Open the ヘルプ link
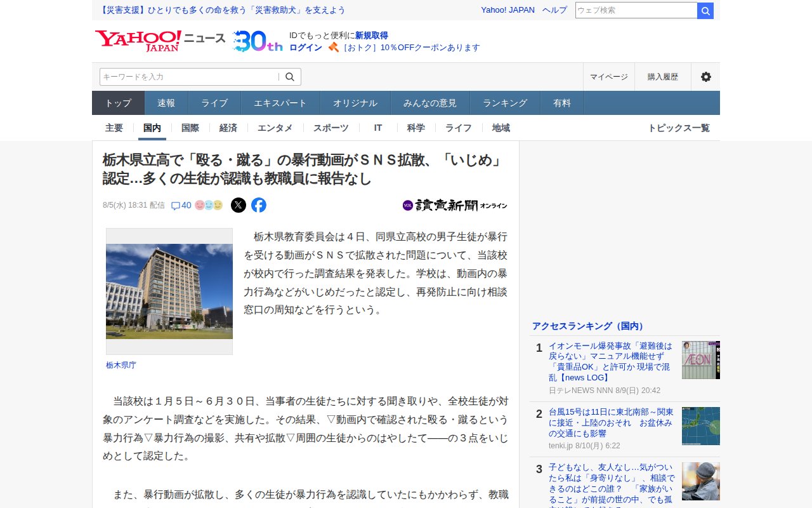 [555, 10]
